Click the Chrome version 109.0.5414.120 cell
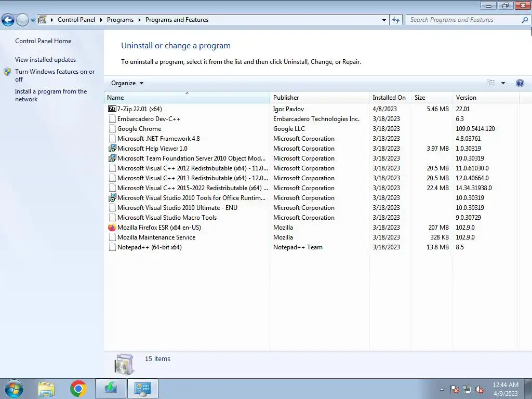 click(x=475, y=129)
